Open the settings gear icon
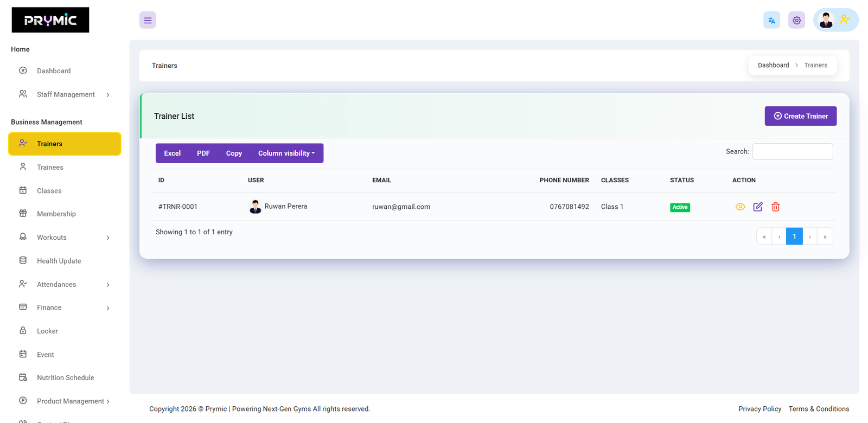 pos(796,20)
